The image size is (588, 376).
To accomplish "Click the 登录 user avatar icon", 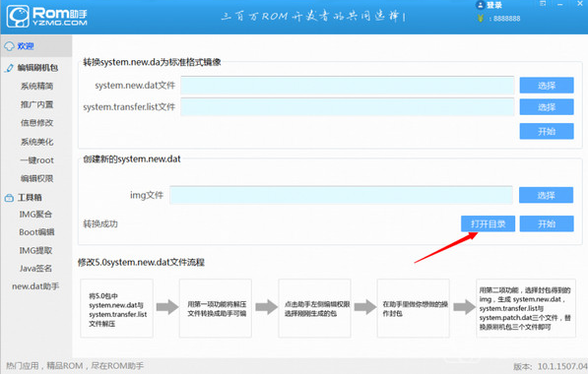I will 480,5.
